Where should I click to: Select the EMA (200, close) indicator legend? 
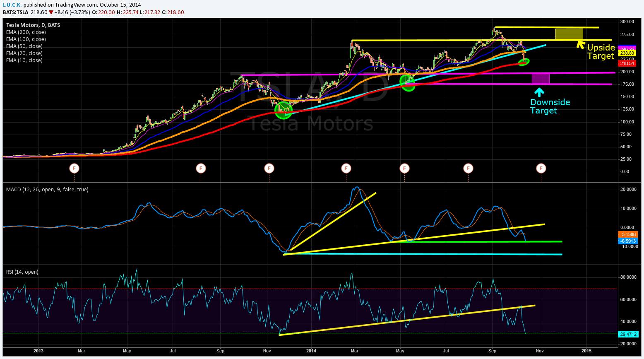tap(26, 32)
